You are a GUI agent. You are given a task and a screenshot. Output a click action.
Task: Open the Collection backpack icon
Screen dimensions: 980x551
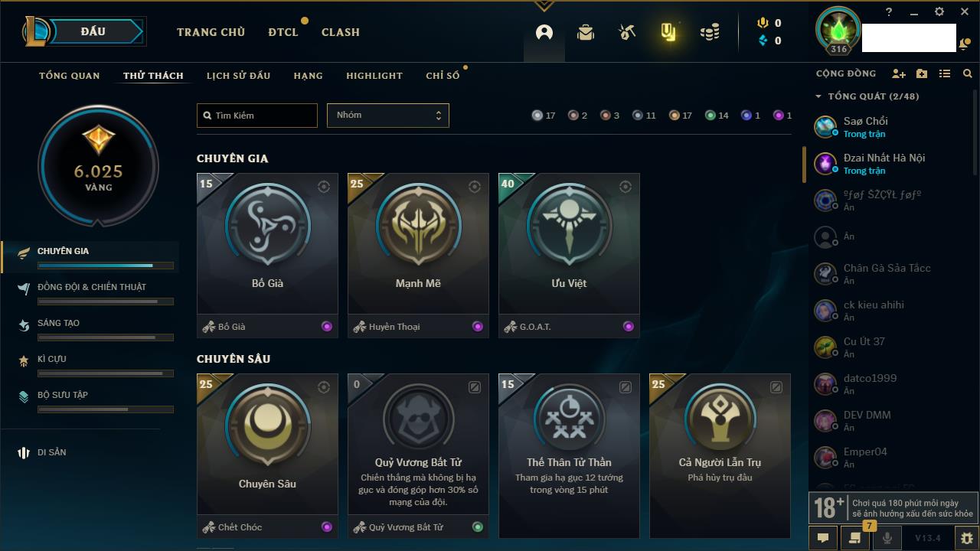click(x=586, y=32)
